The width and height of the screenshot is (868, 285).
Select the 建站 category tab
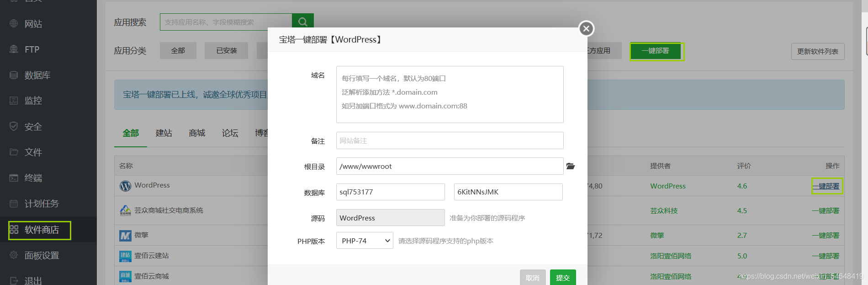coord(164,133)
